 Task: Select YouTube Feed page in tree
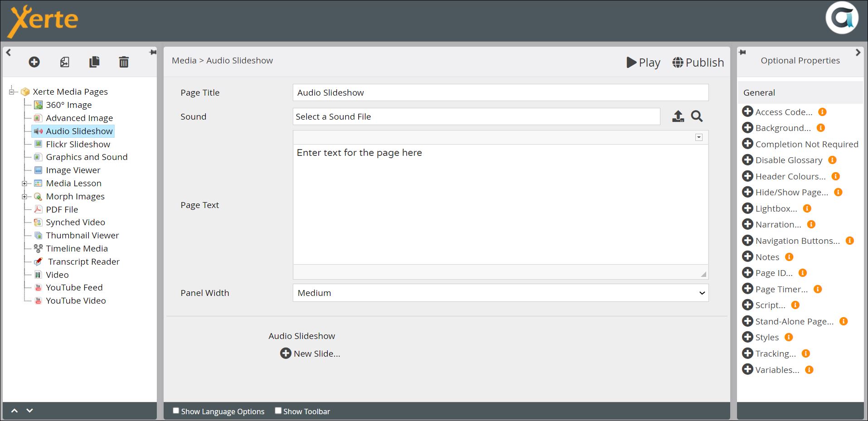pos(74,288)
